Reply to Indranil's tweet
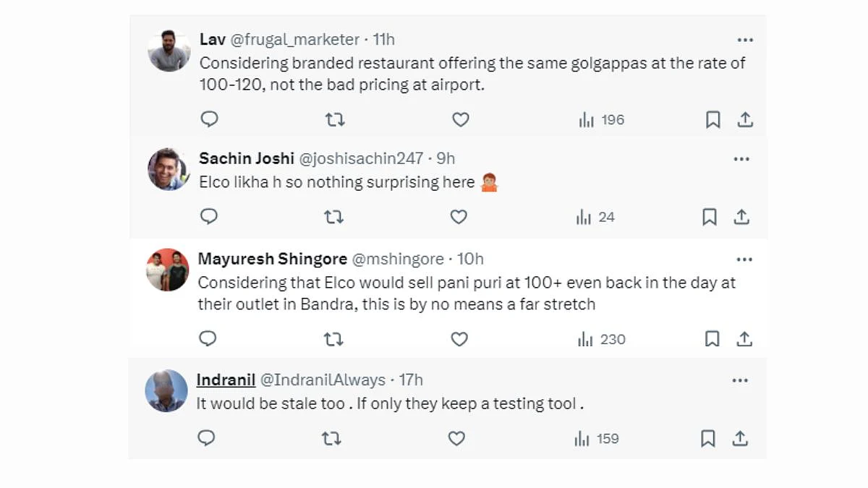This screenshot has height=488, width=868. pyautogui.click(x=206, y=438)
